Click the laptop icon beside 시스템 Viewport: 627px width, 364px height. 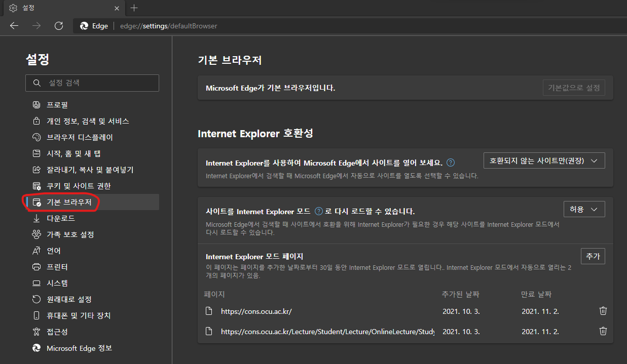click(36, 283)
